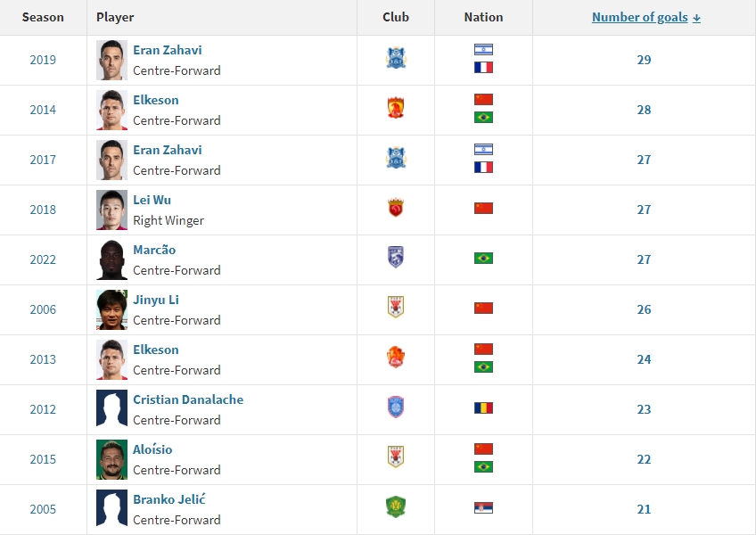Open Jinyu Li's player profile link
Image resolution: width=756 pixels, height=535 pixels.
tap(156, 300)
